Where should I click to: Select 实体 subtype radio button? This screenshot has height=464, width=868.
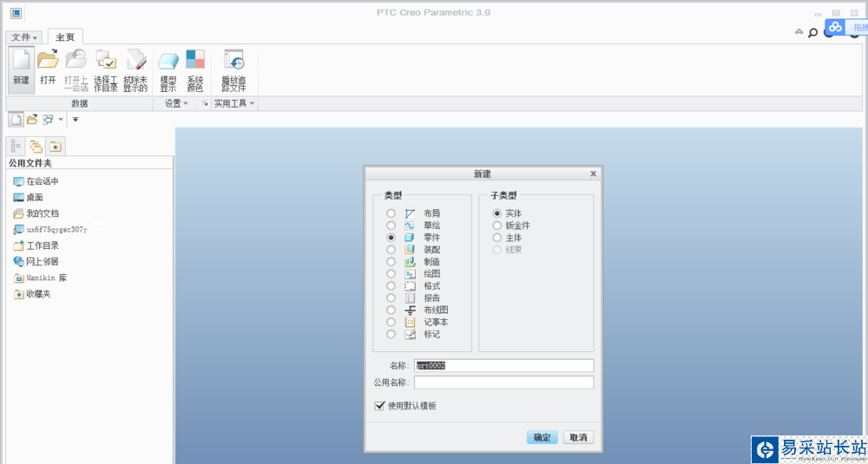(x=496, y=213)
